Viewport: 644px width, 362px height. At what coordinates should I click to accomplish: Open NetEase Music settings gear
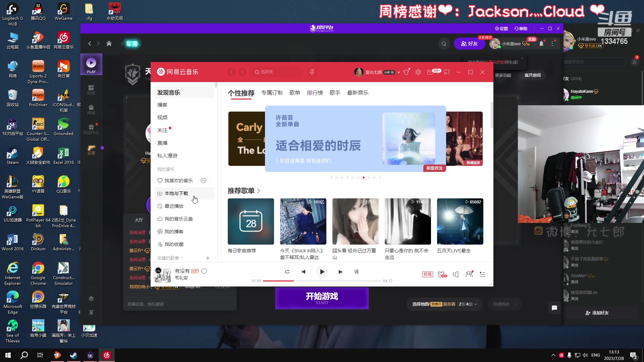418,72
